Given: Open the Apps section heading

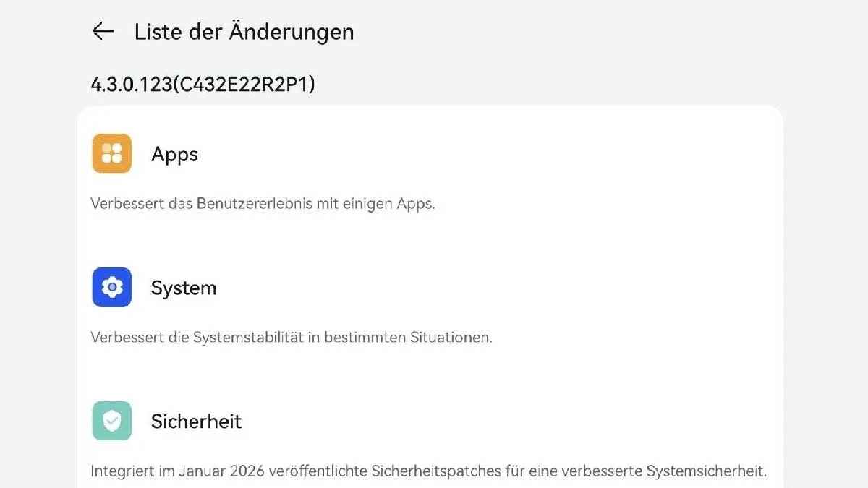Looking at the screenshot, I should tap(174, 154).
